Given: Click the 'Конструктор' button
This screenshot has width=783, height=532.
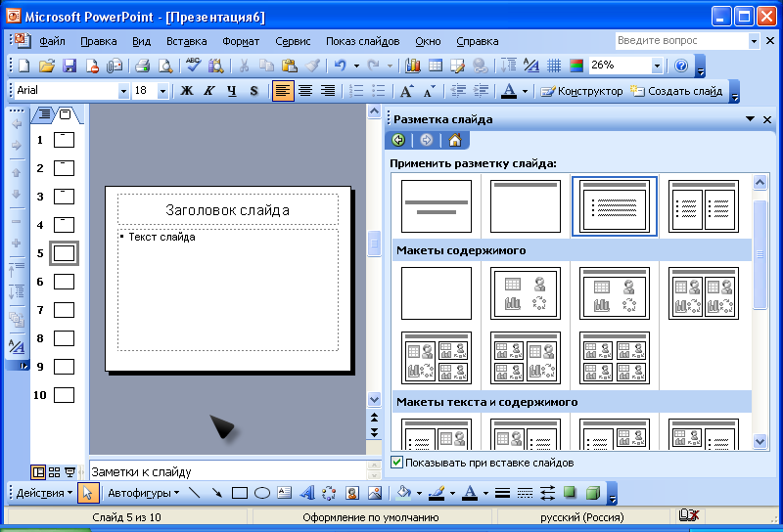Looking at the screenshot, I should 581,91.
